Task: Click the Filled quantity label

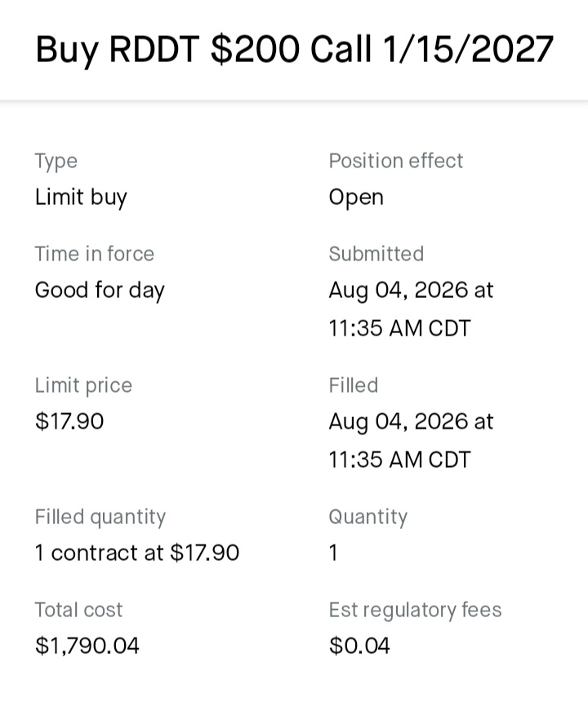Action: coord(100,518)
